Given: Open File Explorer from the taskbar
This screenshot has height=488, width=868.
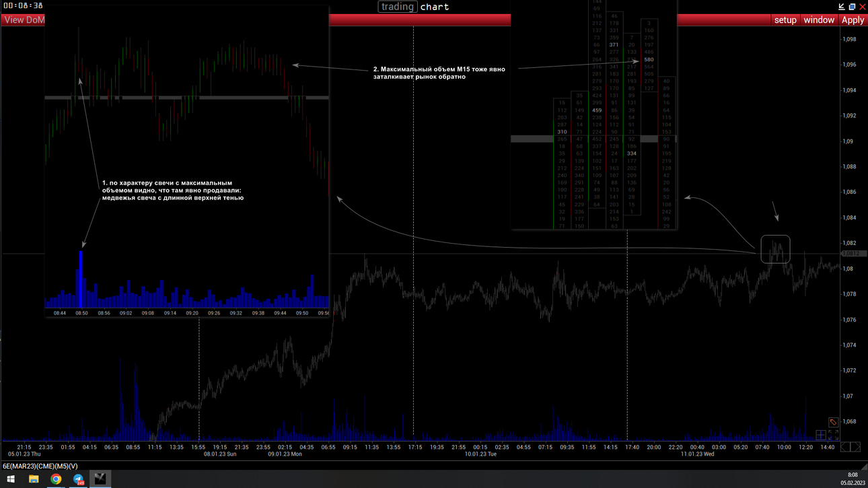Looking at the screenshot, I should point(34,479).
